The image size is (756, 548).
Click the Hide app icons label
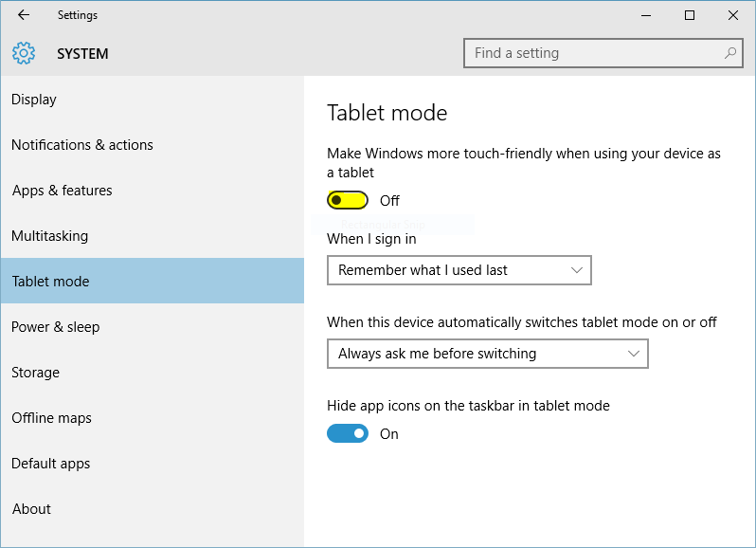click(468, 406)
